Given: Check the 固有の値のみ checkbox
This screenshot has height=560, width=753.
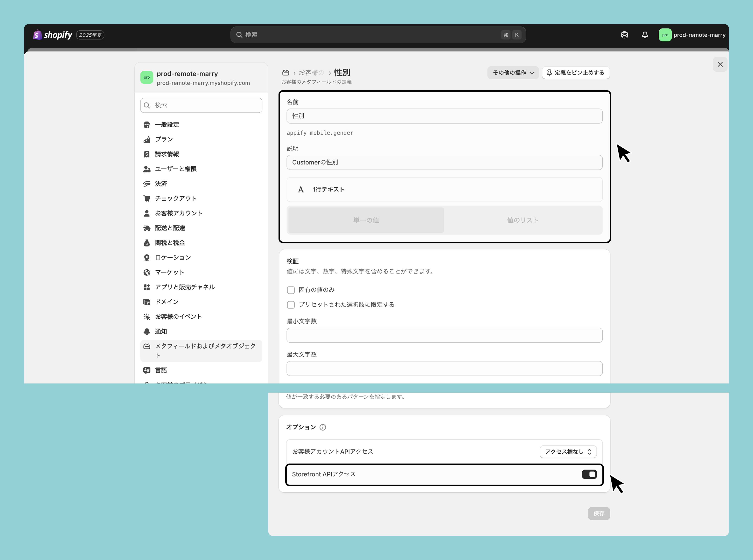Looking at the screenshot, I should [291, 290].
